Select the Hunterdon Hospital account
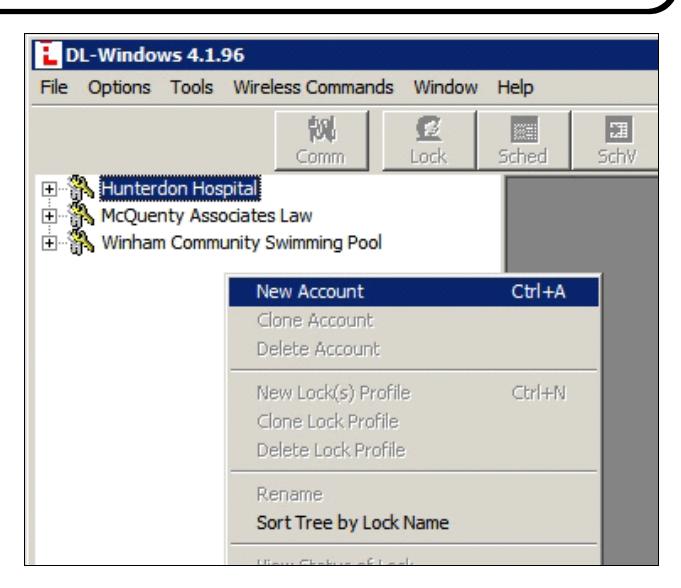This screenshot has width=681, height=588. point(180,188)
